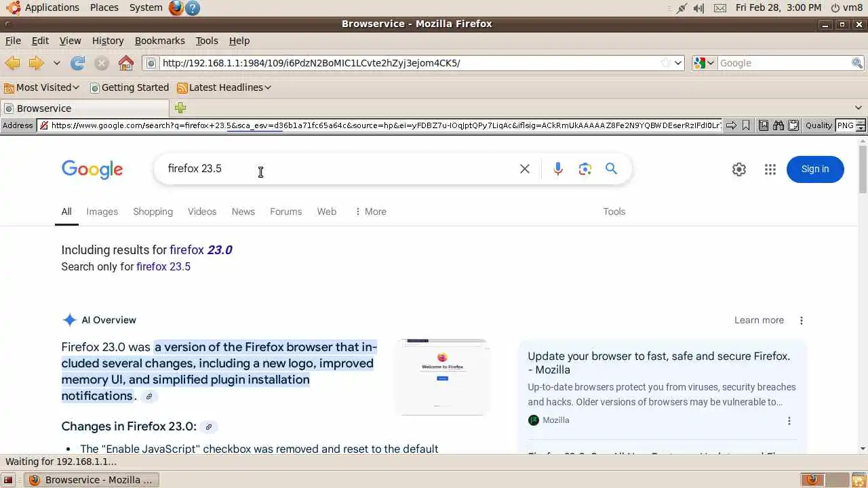Expand the More search filters

pos(370,211)
